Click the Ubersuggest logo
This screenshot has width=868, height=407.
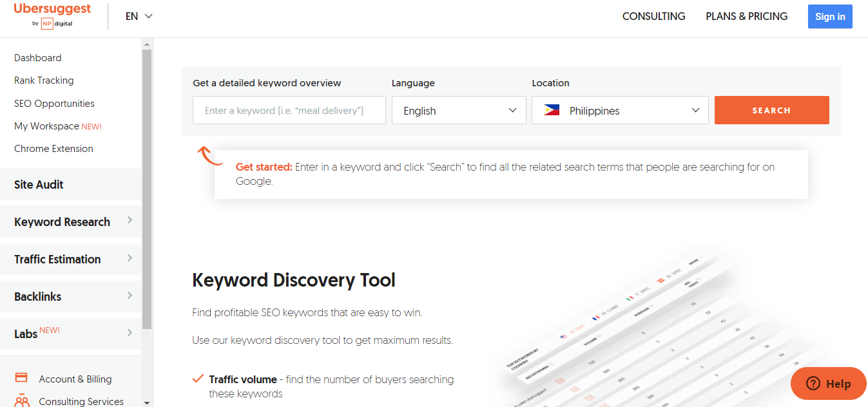tap(52, 15)
